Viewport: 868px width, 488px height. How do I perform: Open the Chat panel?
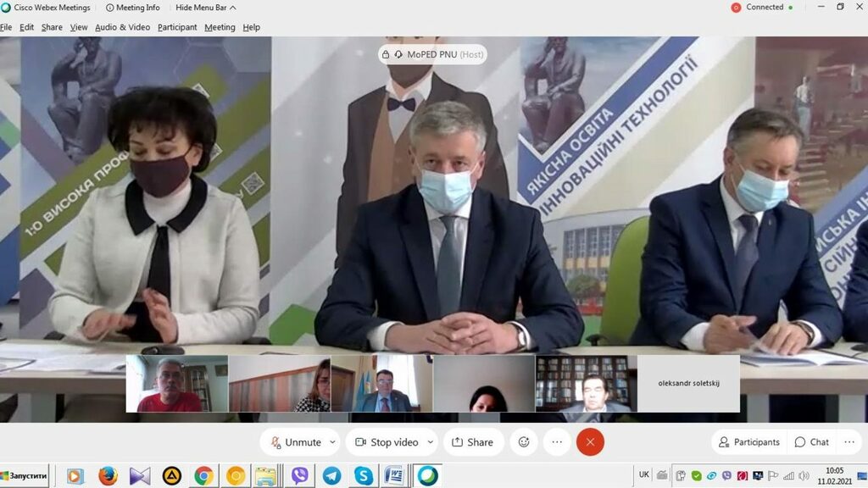coord(811,442)
